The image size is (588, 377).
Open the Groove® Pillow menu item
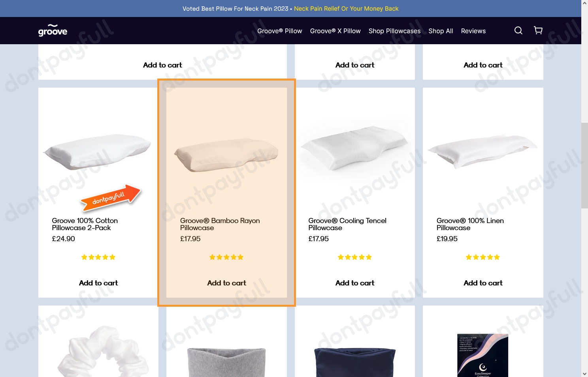(x=280, y=31)
